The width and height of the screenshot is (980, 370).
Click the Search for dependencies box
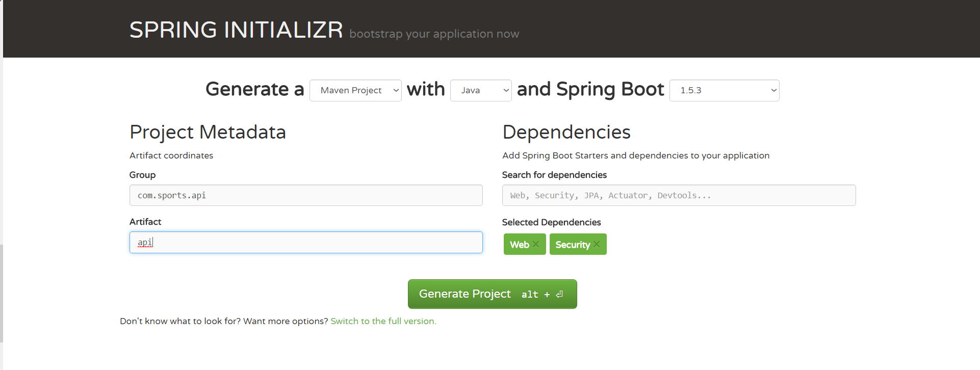(679, 195)
